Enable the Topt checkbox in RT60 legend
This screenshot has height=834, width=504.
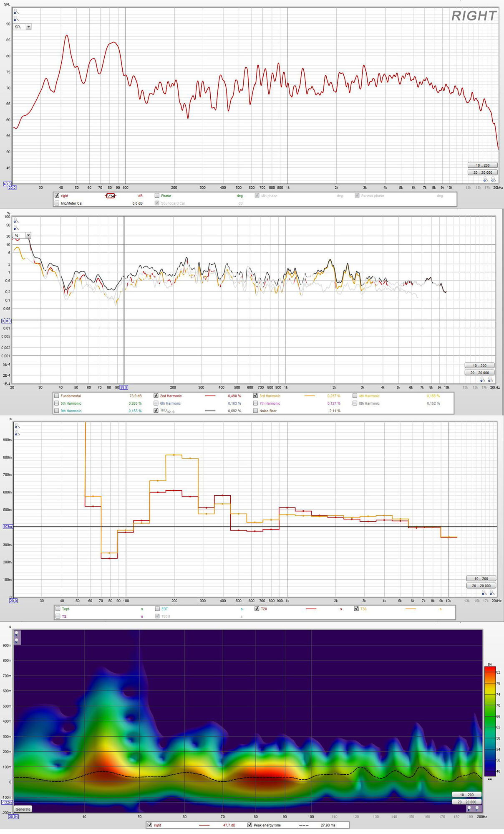pyautogui.click(x=58, y=608)
